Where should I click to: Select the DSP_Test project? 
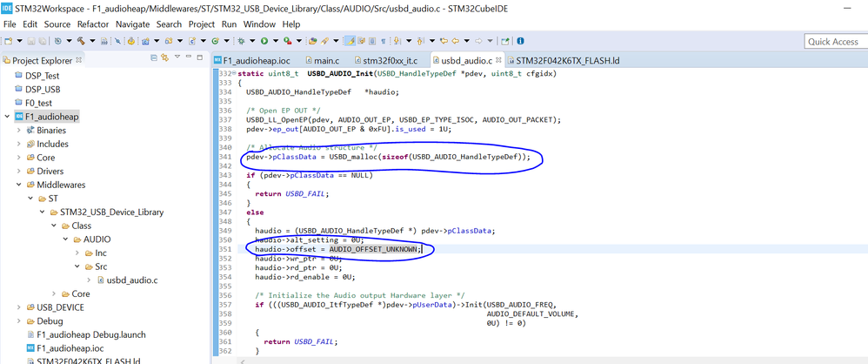pyautogui.click(x=42, y=76)
